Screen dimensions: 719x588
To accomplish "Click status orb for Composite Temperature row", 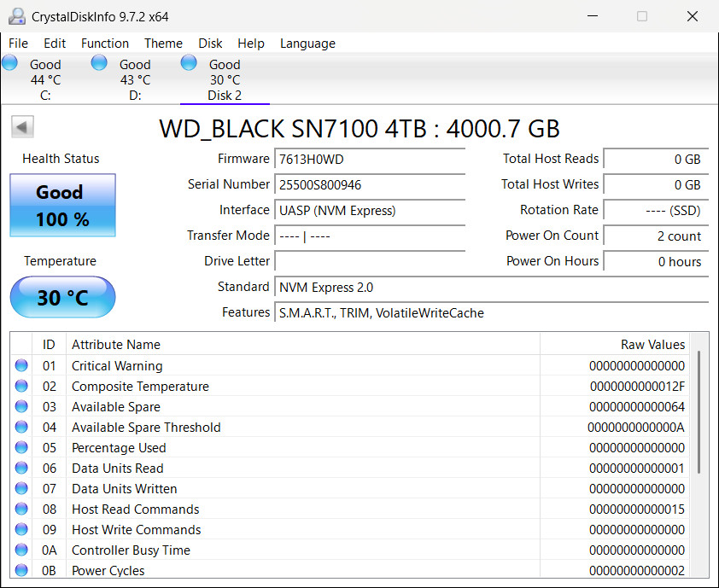I will pyautogui.click(x=21, y=386).
